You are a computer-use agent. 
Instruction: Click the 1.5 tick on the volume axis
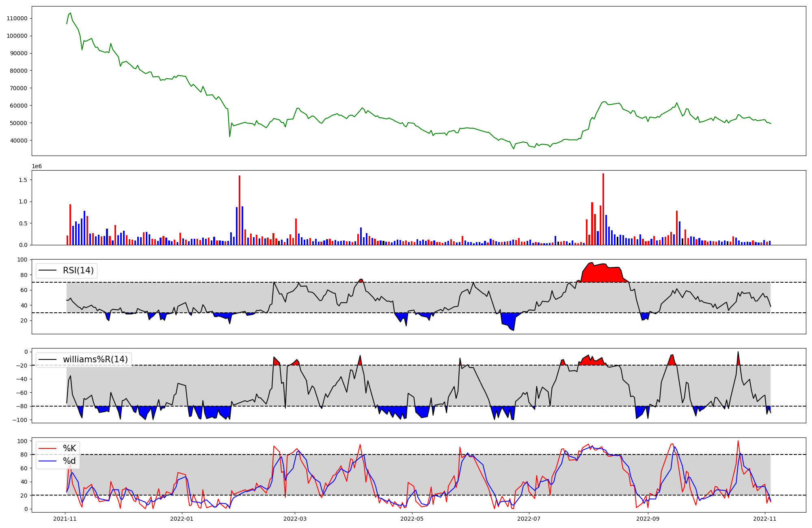tap(24, 180)
